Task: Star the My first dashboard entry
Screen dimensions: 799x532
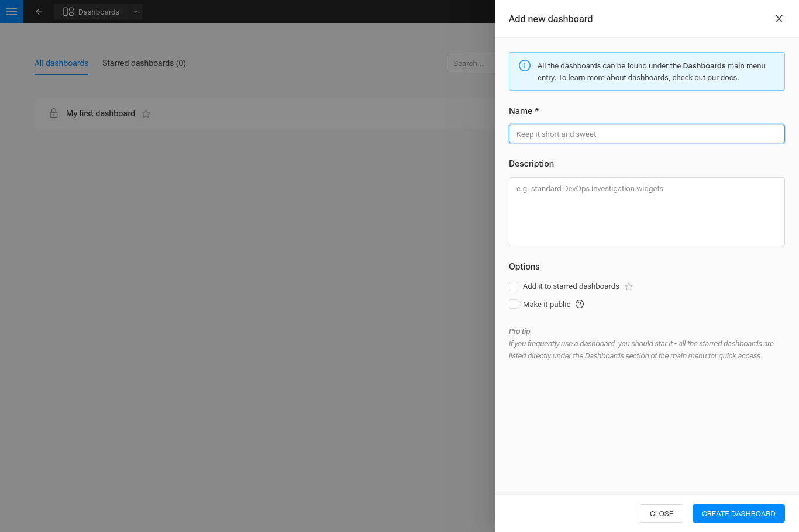Action: 146,113
